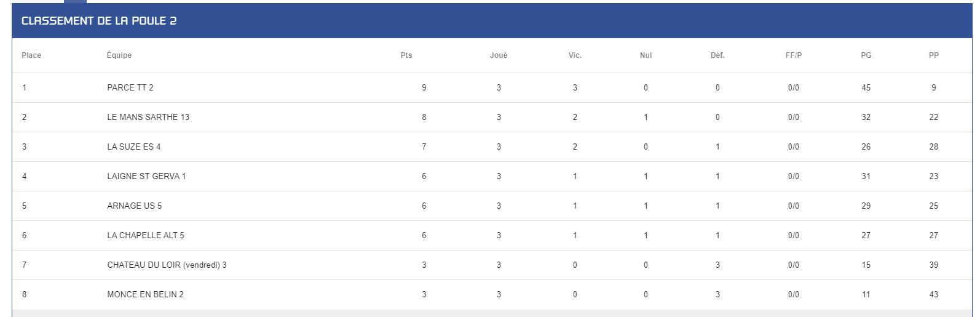
Task: Click the PG column header
Action: (x=866, y=55)
